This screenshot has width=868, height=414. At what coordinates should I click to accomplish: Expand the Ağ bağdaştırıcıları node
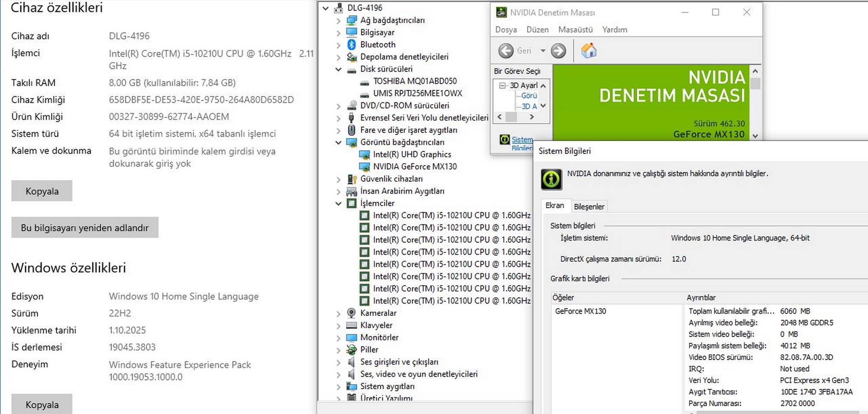point(339,20)
